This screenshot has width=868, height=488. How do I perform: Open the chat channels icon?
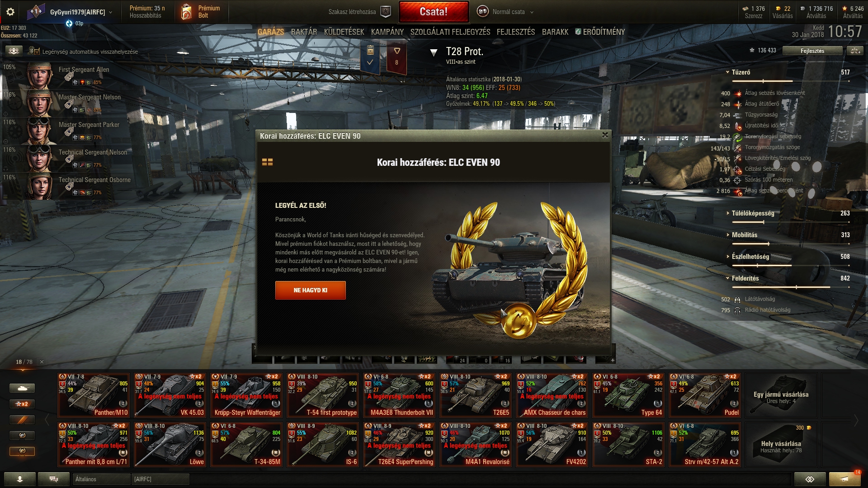tap(53, 479)
